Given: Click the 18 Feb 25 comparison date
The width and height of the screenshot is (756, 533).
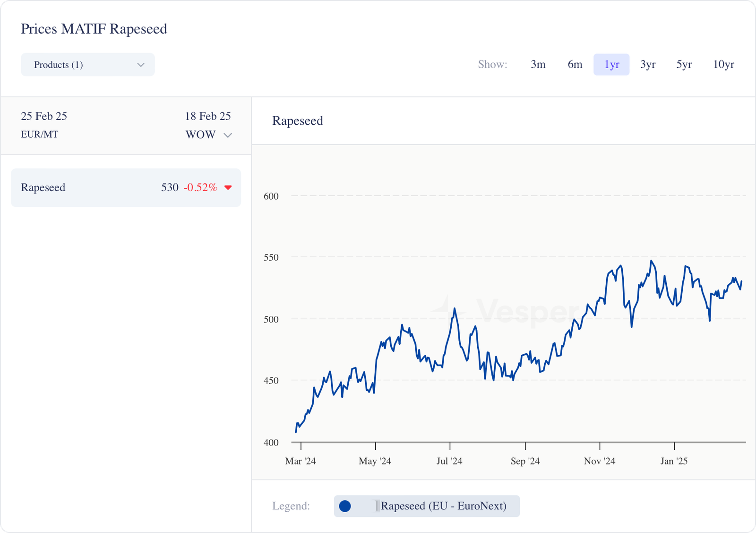Looking at the screenshot, I should click(x=207, y=116).
